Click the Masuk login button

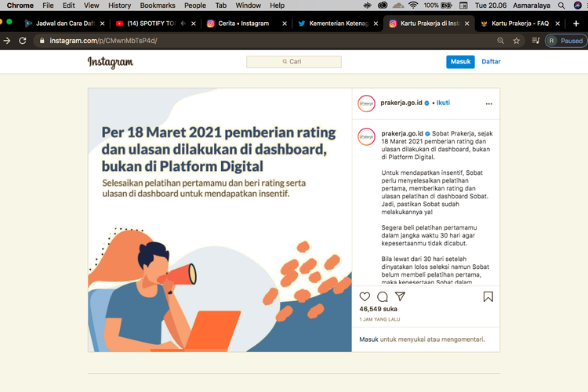pyautogui.click(x=460, y=61)
